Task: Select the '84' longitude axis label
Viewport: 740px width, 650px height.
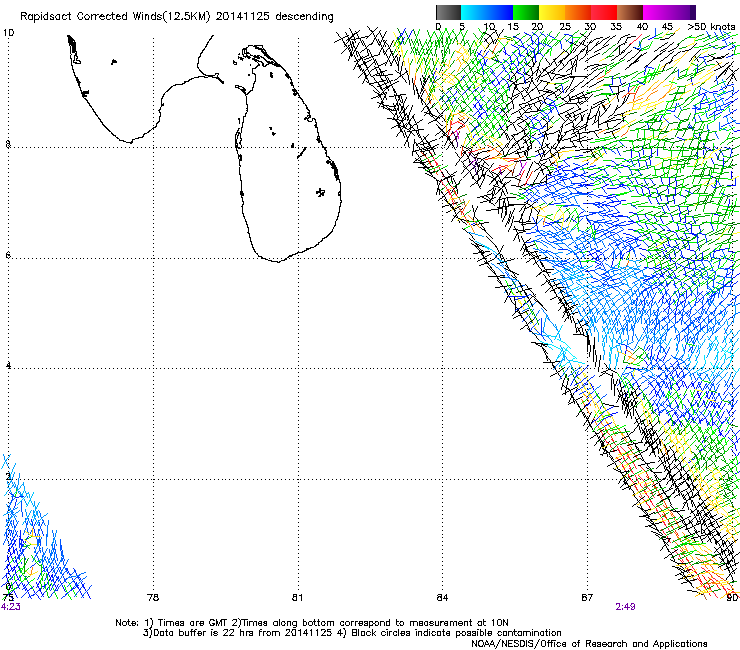Action: pos(442,598)
